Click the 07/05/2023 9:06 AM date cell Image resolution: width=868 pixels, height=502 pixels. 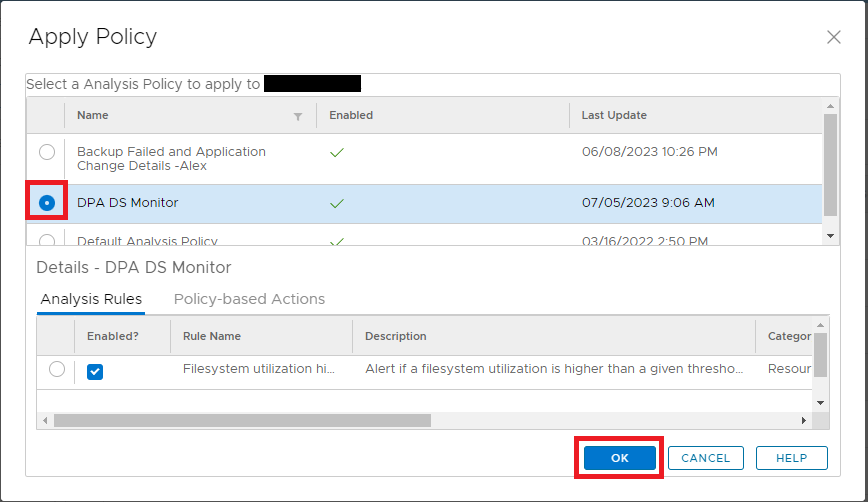click(648, 203)
